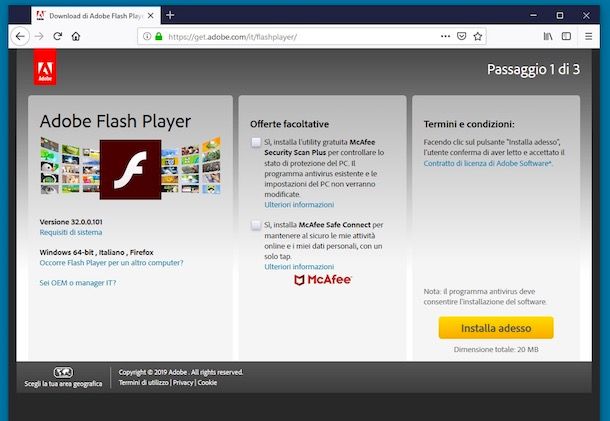
Task: Click Scegli la tua area geografica
Action: (x=63, y=384)
